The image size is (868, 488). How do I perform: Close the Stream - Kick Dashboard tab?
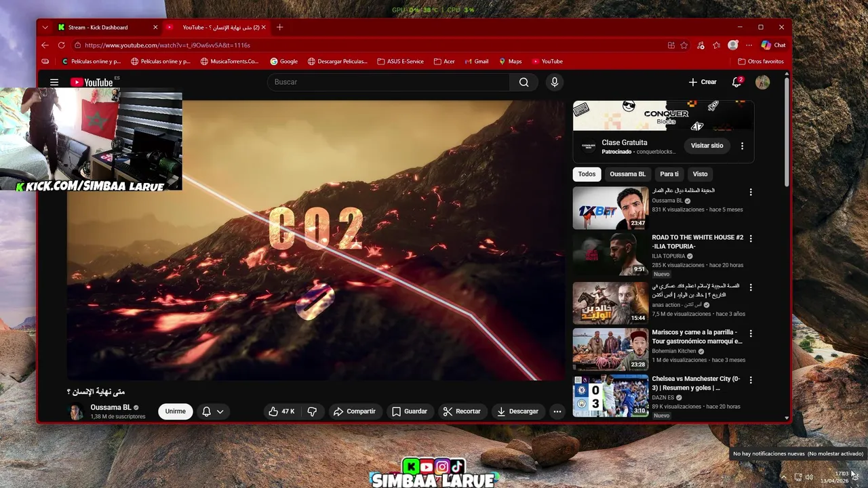click(x=155, y=27)
